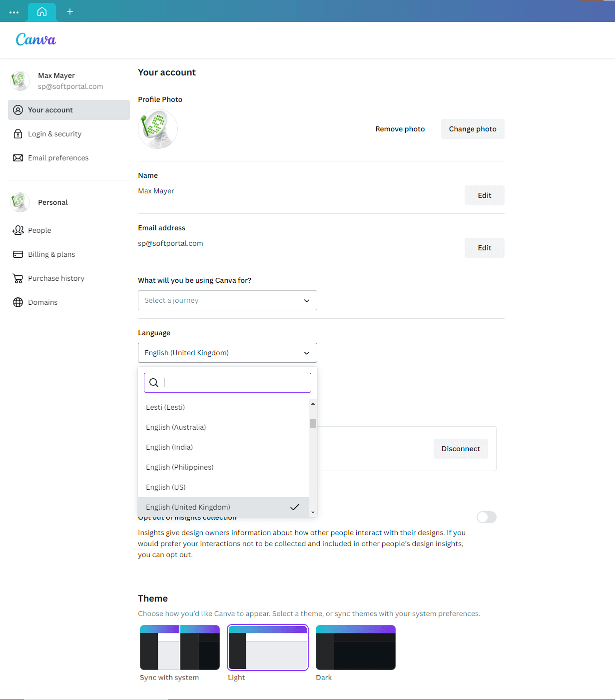The image size is (615, 700).
Task: Click language list scrollbar down arrow
Action: (x=313, y=513)
